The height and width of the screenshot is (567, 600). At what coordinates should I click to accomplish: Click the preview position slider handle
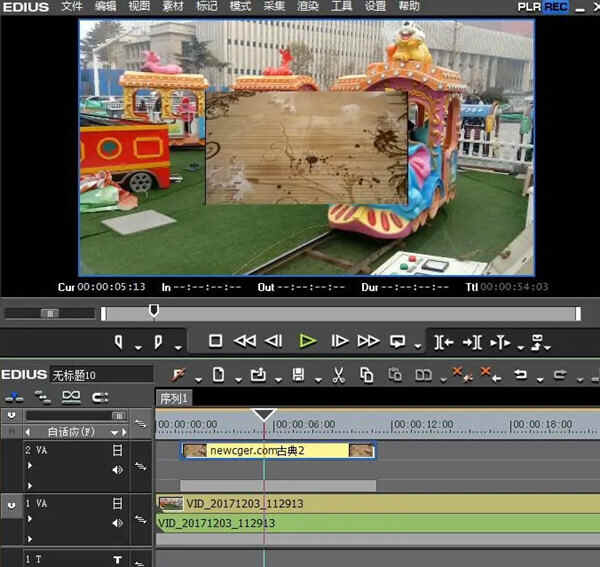(153, 311)
